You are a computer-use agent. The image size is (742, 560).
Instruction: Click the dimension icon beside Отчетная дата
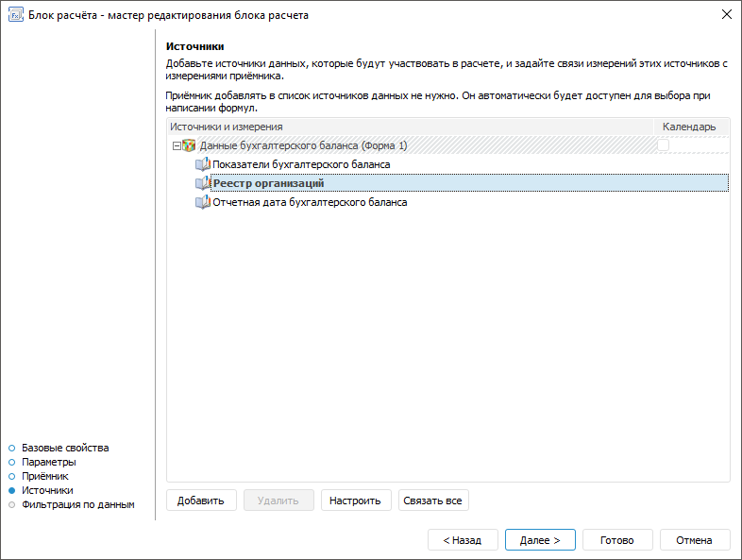click(x=203, y=202)
